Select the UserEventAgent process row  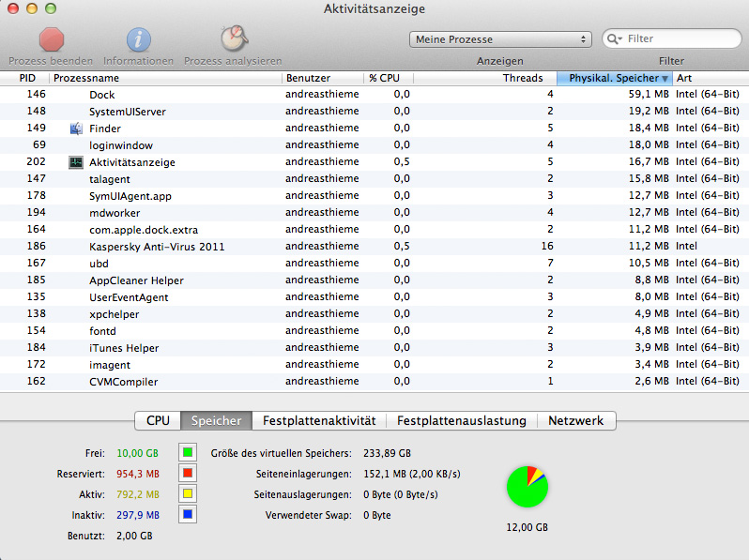point(374,297)
